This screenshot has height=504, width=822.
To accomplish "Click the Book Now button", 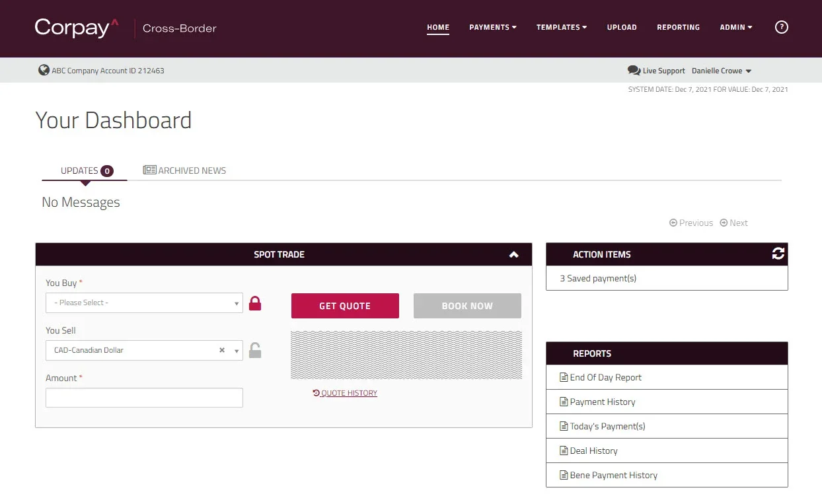I will pyautogui.click(x=467, y=306).
